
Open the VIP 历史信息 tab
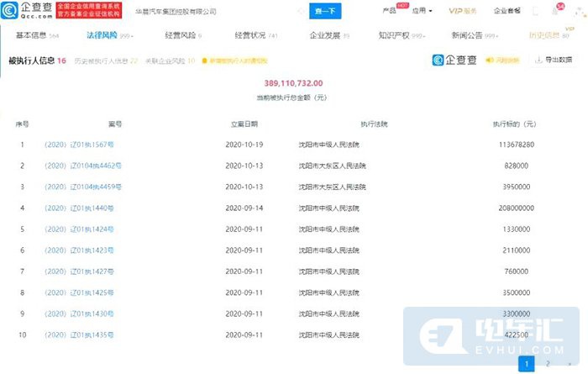coord(549,35)
